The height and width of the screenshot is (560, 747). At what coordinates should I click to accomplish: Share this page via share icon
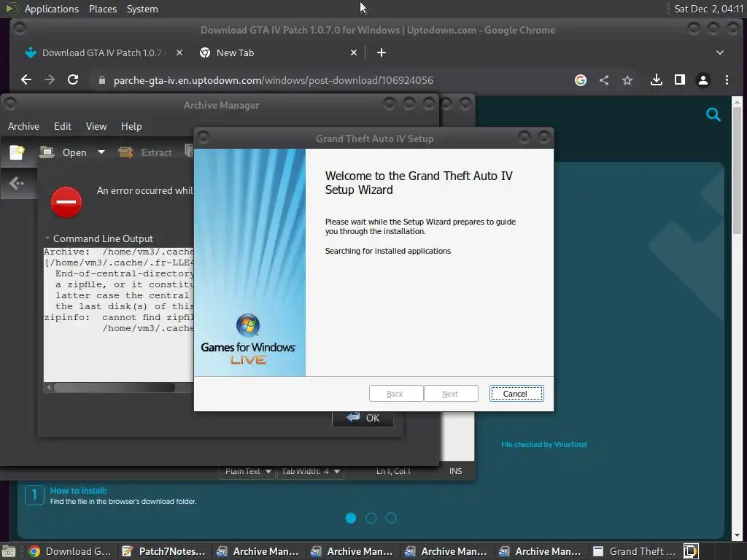tap(604, 80)
